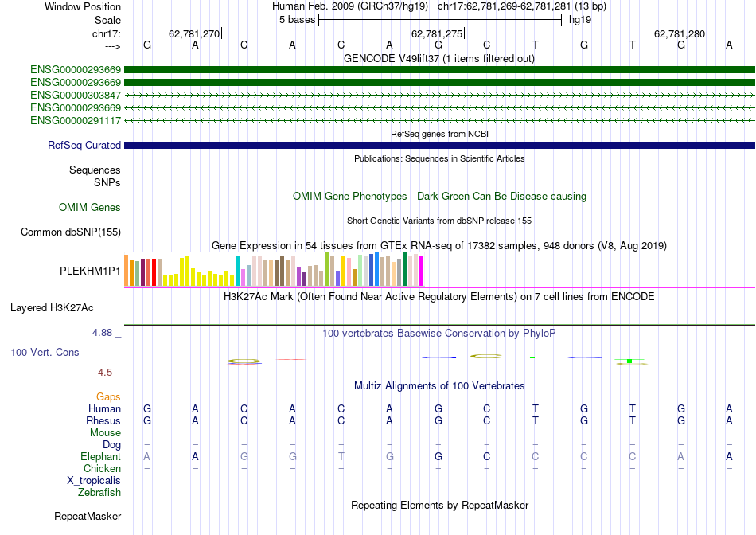756x535 pixels.
Task: Select the X_tropicalis alignment row label
Action: point(94,481)
